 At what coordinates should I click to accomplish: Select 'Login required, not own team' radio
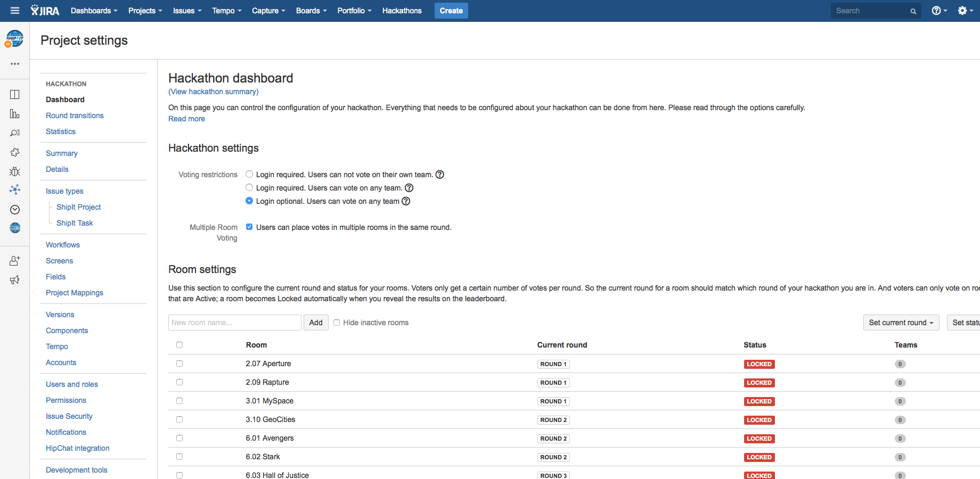[249, 174]
